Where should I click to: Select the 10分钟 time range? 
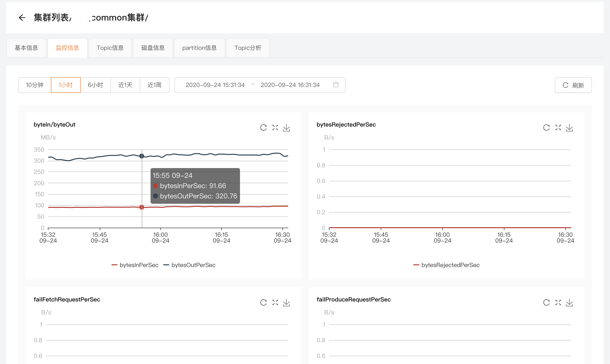point(35,85)
